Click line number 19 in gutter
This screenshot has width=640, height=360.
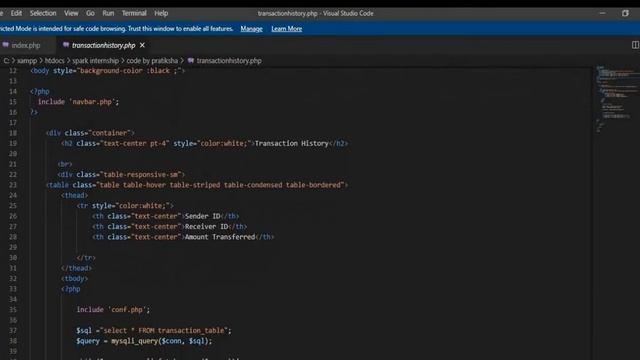tap(13, 143)
